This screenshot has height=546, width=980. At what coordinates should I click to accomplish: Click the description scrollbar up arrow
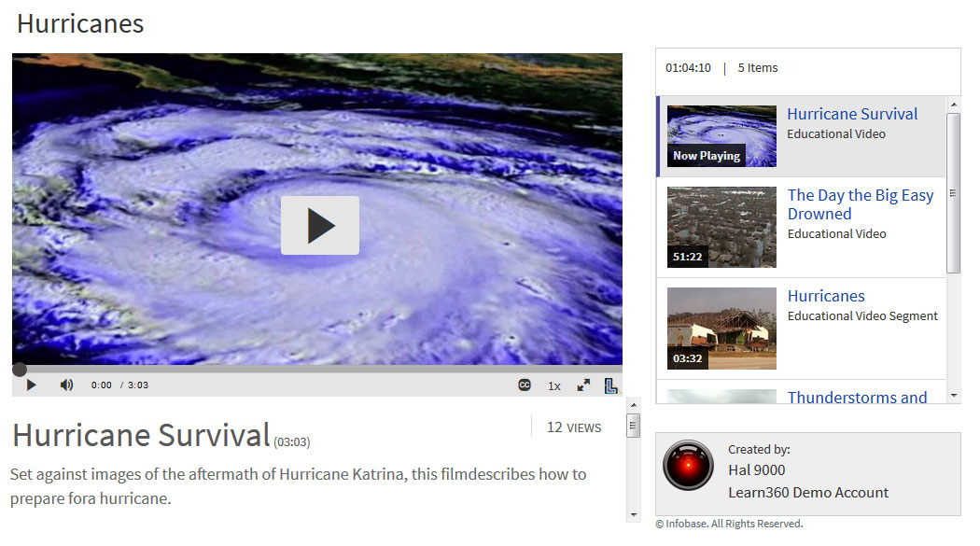pyautogui.click(x=634, y=405)
